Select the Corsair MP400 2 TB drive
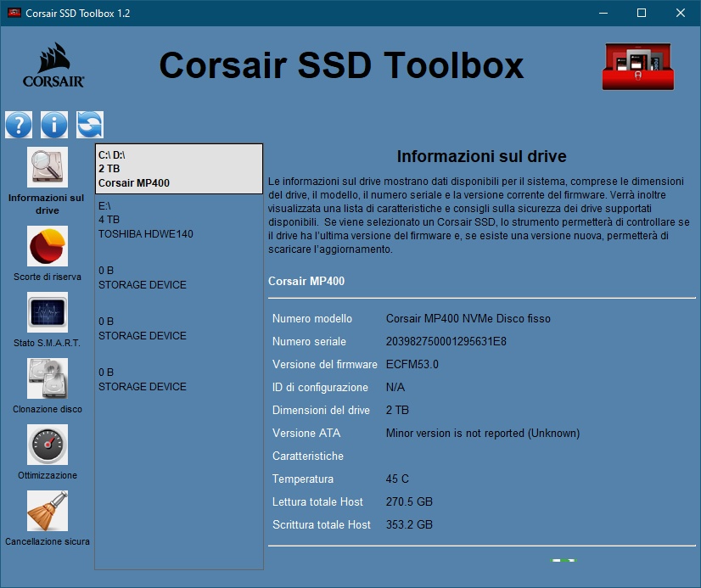Screen dimensions: 701x588 pos(179,169)
